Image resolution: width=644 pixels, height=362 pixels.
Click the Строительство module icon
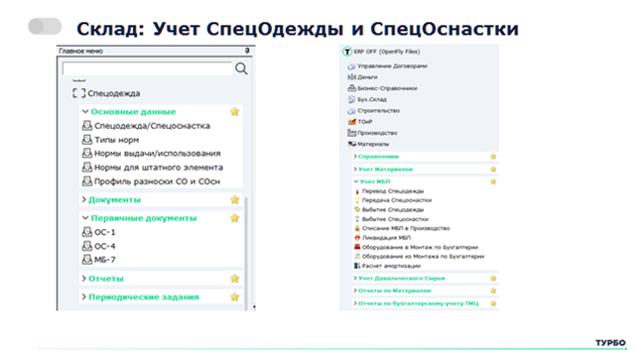pos(351,111)
